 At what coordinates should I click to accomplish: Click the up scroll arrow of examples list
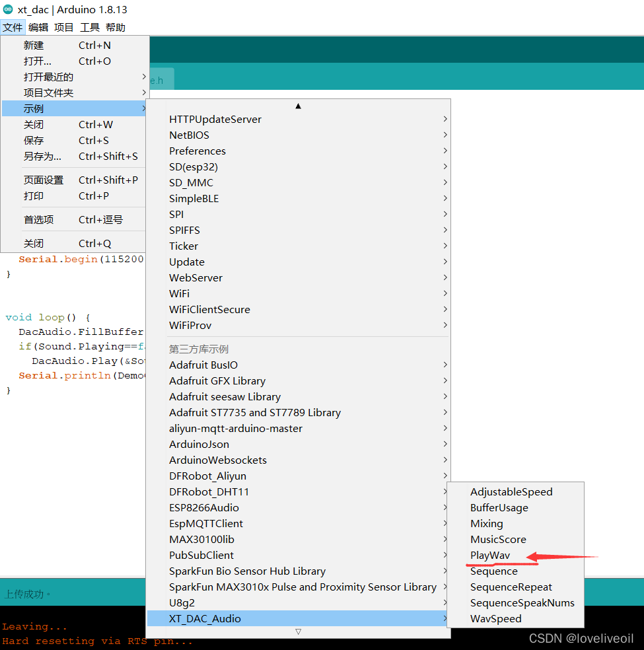pos(298,106)
